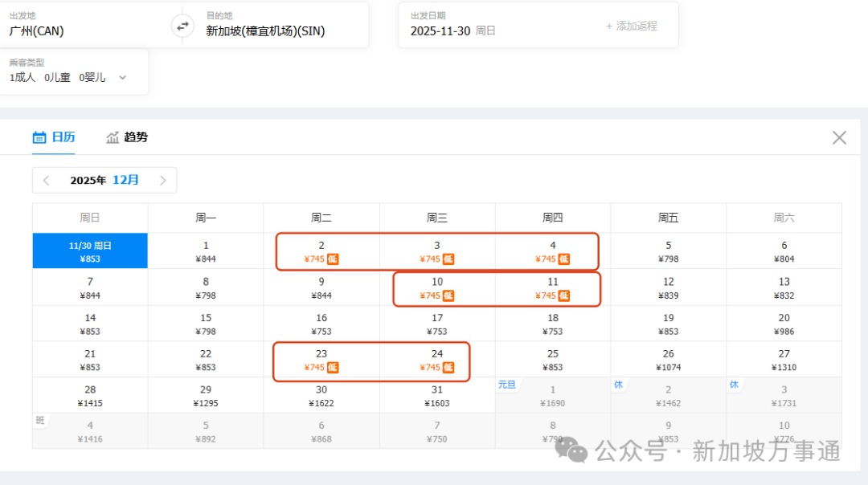Image resolution: width=868 pixels, height=485 pixels.
Task: Go to previous month arrow
Action: click(47, 181)
